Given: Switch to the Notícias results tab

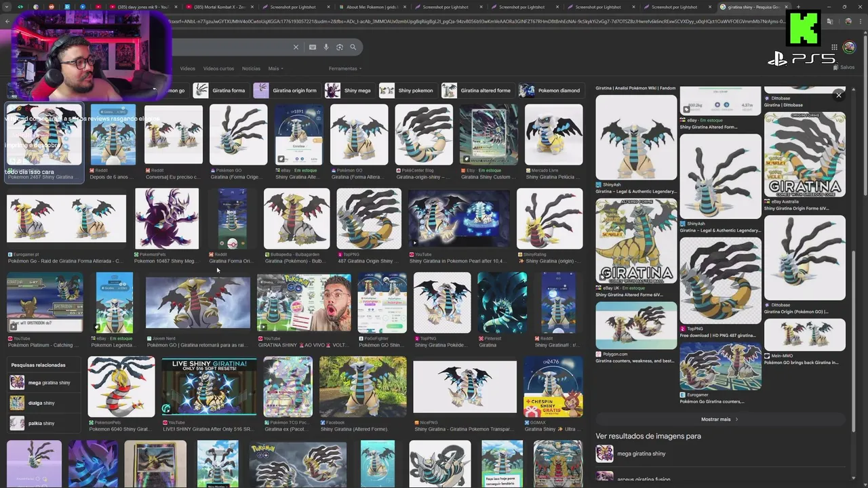Looking at the screenshot, I should (251, 68).
